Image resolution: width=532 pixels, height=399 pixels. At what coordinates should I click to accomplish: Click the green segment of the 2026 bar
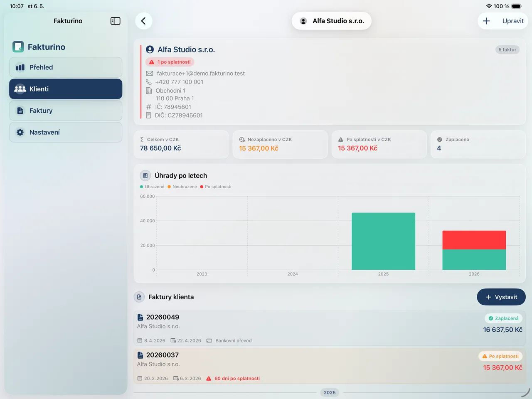pos(474,260)
